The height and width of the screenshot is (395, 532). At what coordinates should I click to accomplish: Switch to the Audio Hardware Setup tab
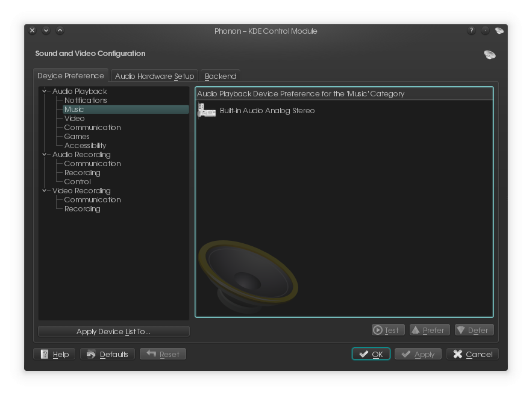coord(154,76)
